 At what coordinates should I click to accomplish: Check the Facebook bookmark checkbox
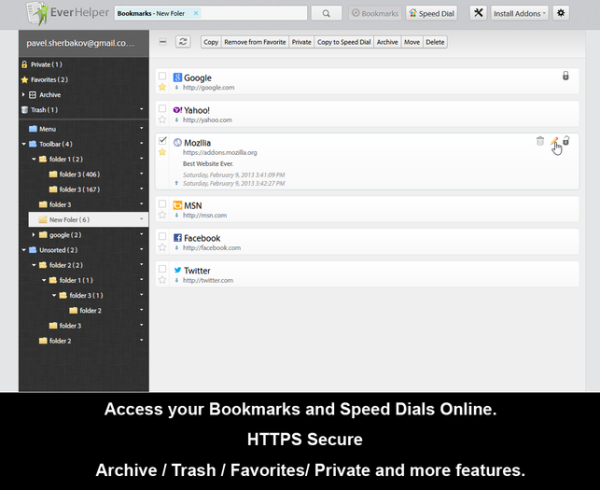pos(162,236)
